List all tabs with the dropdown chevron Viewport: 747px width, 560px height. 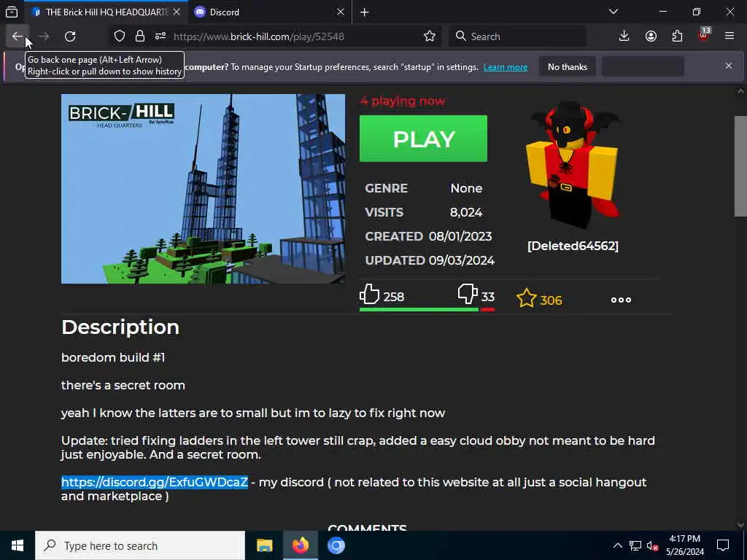[x=614, y=12]
